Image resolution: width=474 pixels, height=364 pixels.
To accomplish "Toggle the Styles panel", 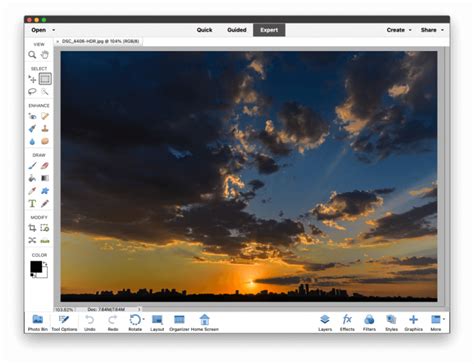I will 391,323.
